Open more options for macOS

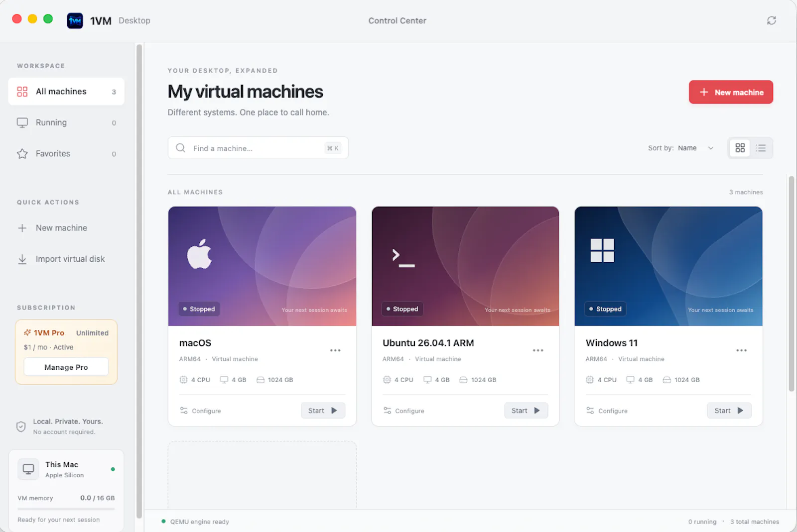click(x=335, y=350)
